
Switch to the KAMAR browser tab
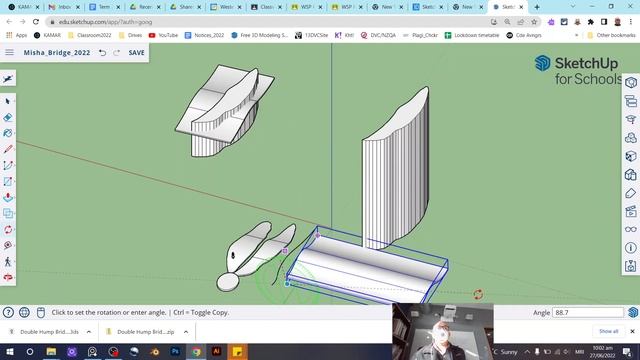pyautogui.click(x=24, y=7)
